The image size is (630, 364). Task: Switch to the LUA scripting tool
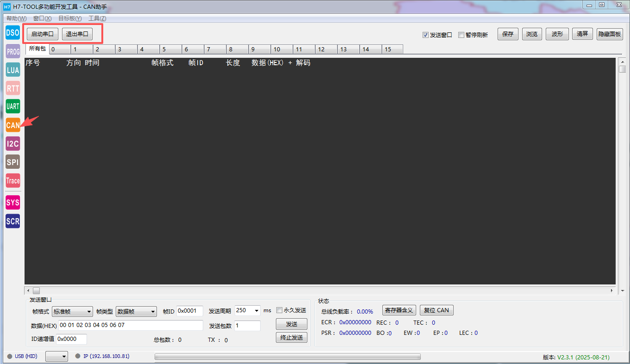tap(12, 69)
